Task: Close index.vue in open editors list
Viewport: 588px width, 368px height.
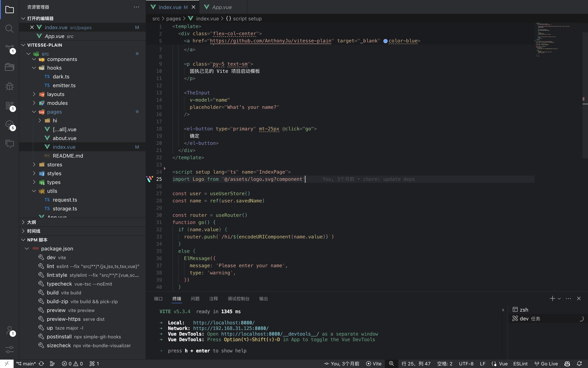Action: [x=32, y=27]
